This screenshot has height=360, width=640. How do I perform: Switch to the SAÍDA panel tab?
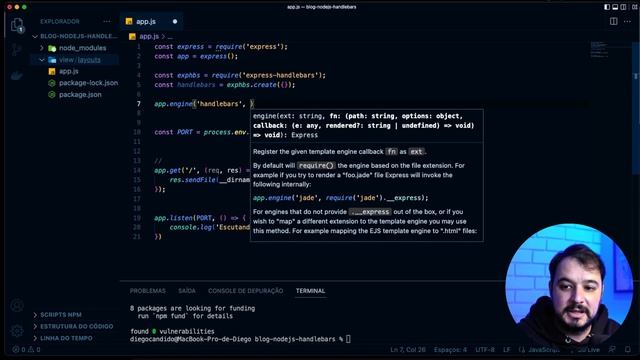pos(187,291)
